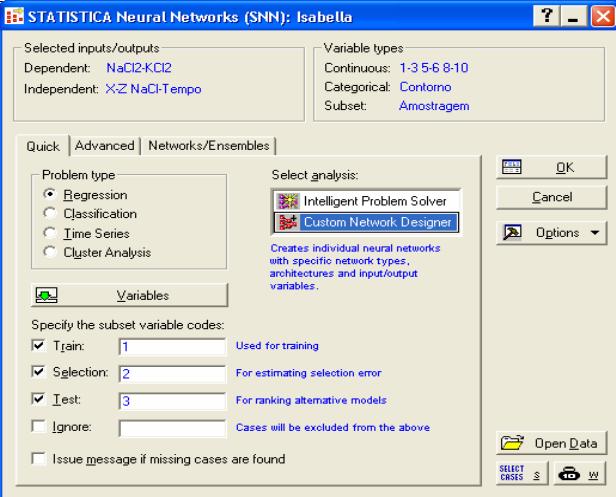Viewport: 616px width, 497px height.
Task: Click the empty Ignore code input field
Action: 172,428
